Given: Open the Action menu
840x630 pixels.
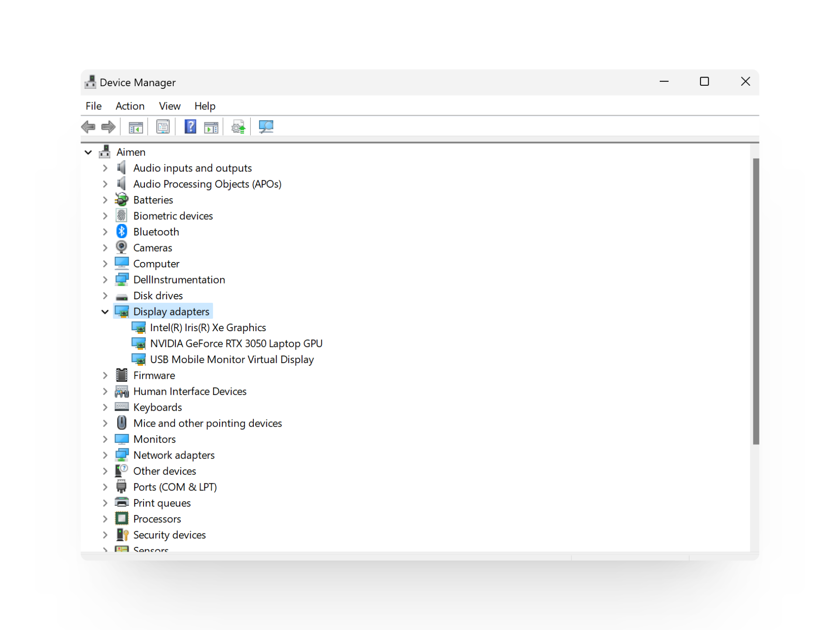Looking at the screenshot, I should click(x=130, y=106).
